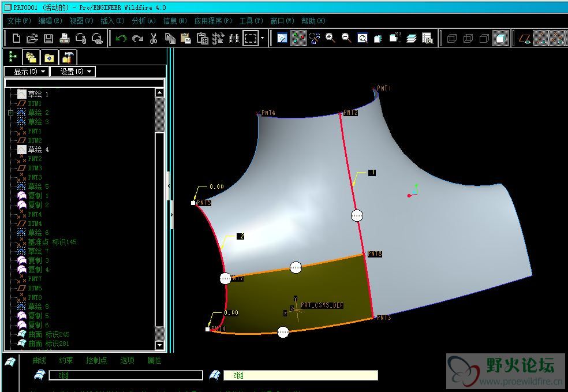Open the 插入(I) menu
Screen dimensions: 568x392
(113, 21)
